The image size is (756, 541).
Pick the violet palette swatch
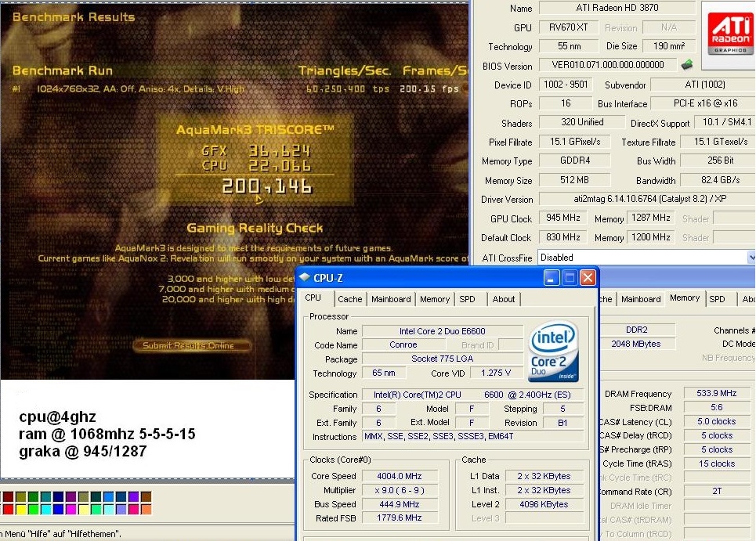(x=133, y=496)
